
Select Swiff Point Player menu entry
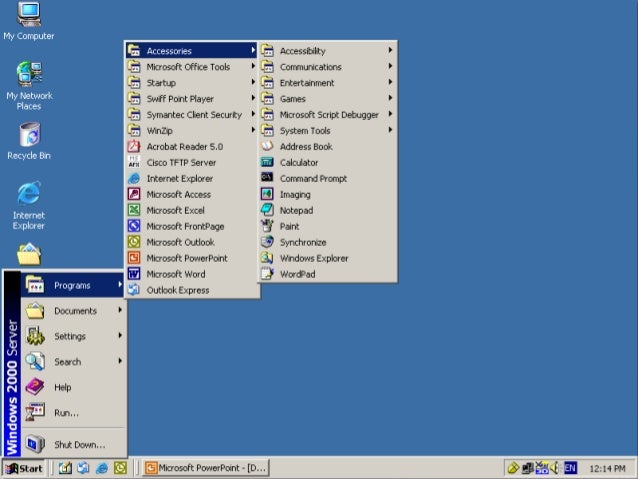pyautogui.click(x=191, y=98)
